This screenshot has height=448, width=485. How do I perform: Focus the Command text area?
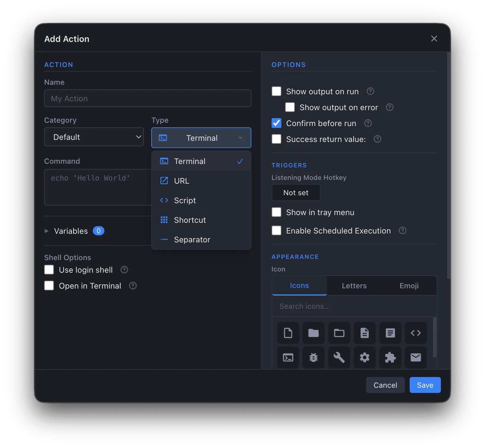pyautogui.click(x=98, y=187)
